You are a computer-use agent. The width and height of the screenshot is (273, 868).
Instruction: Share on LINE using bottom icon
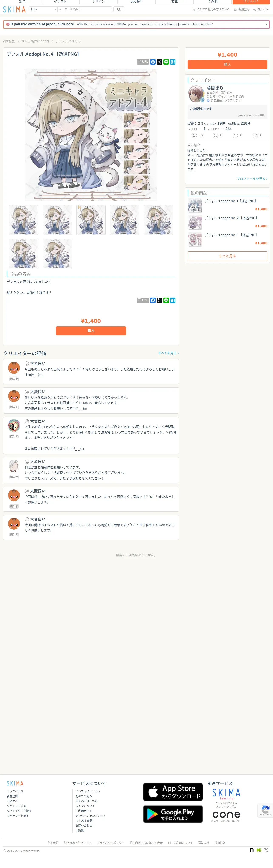(x=166, y=300)
